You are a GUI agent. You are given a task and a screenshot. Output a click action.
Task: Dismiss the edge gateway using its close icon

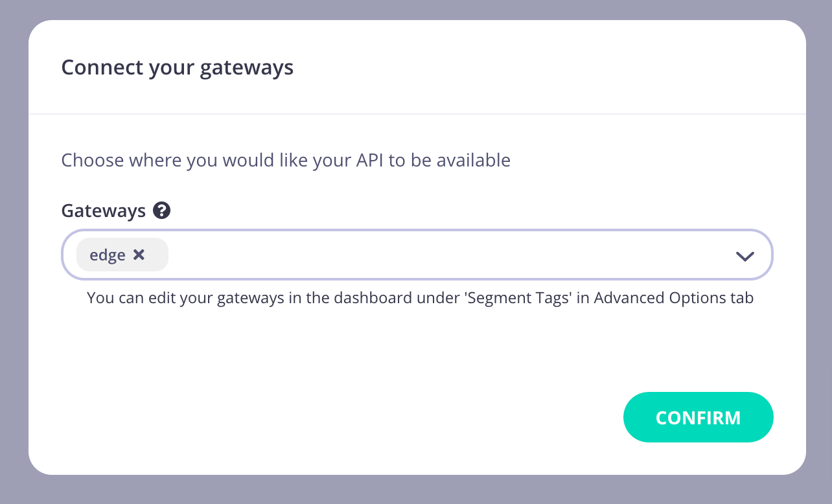click(140, 255)
